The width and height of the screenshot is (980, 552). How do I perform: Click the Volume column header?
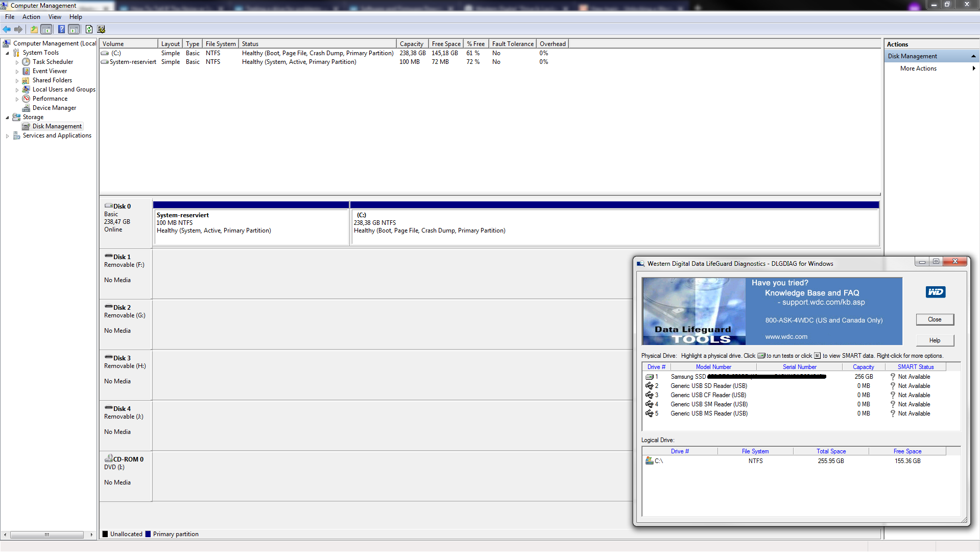click(129, 44)
